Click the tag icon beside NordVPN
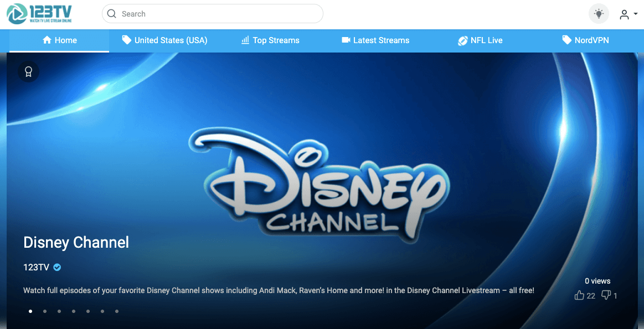 [x=566, y=40]
